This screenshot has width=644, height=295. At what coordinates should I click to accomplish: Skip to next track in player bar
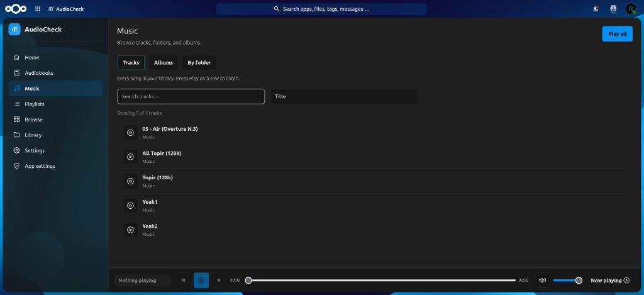(x=219, y=280)
